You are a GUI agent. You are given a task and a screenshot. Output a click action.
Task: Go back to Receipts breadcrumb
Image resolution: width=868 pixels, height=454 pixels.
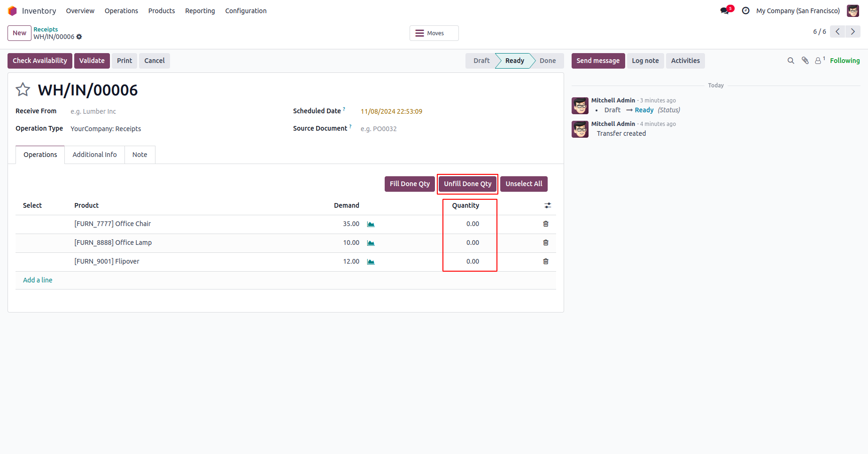click(46, 29)
